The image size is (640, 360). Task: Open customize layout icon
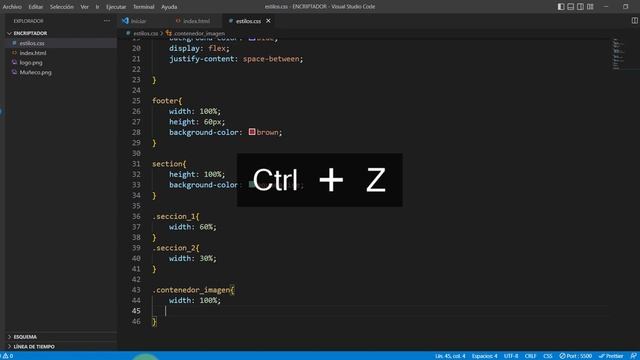pyautogui.click(x=590, y=7)
